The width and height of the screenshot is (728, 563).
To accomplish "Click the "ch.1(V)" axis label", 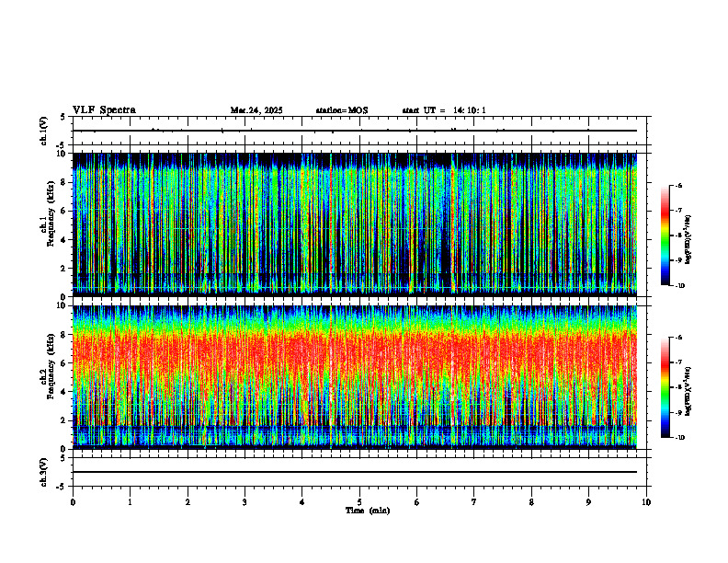I will pos(44,131).
